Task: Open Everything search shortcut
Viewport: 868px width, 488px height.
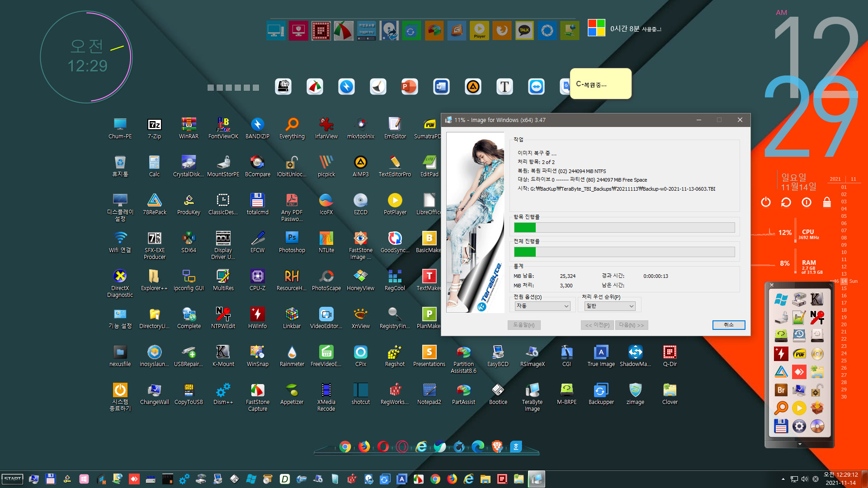Action: pyautogui.click(x=292, y=128)
